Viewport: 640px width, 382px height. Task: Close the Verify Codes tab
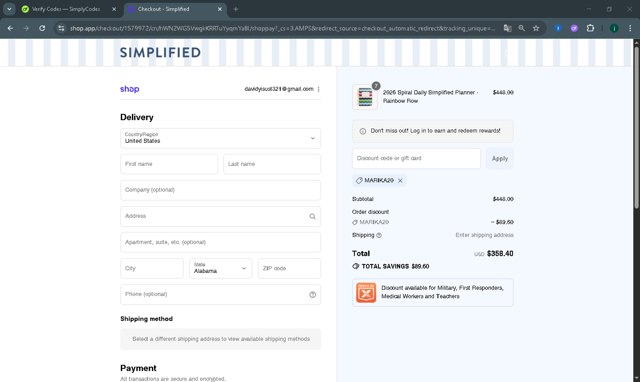click(x=114, y=9)
